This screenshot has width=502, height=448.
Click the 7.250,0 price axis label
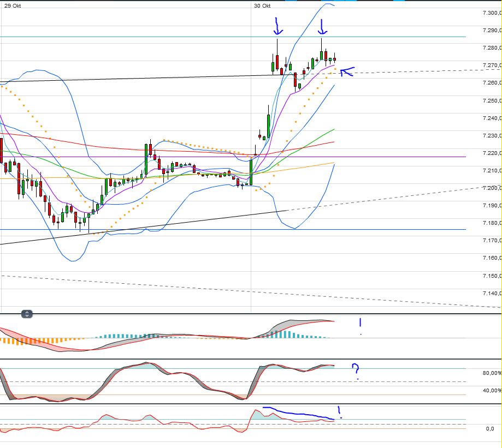coord(492,101)
